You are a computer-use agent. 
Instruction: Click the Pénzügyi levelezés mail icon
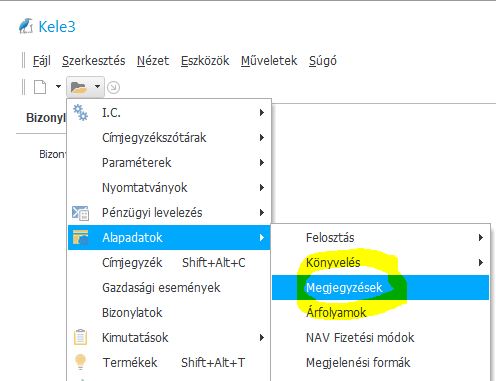tap(80, 213)
